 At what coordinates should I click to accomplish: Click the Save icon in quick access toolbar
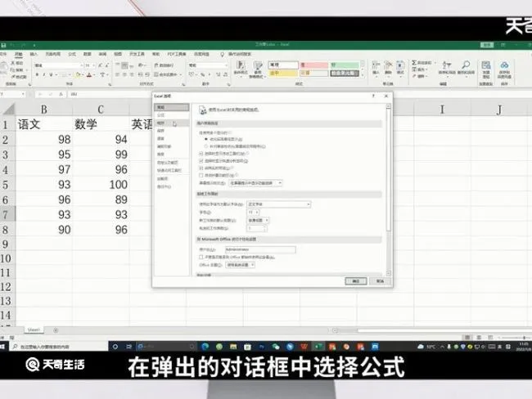click(x=3, y=45)
